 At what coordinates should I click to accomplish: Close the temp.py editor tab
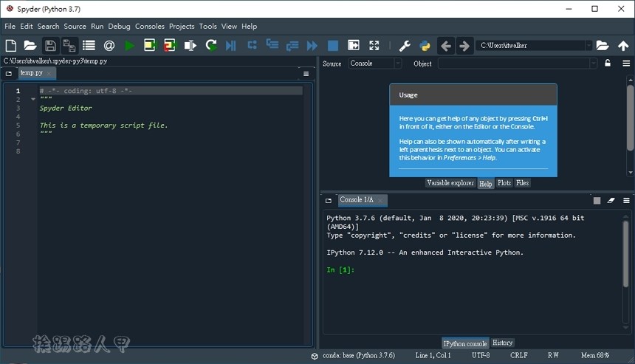click(x=49, y=73)
